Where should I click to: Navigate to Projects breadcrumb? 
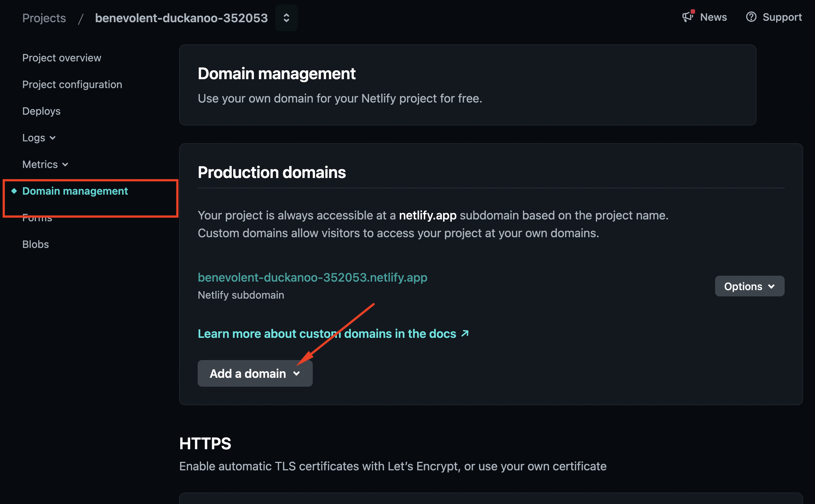tap(44, 18)
